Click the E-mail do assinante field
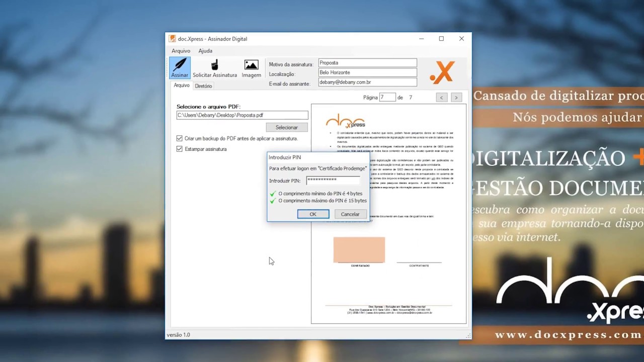The height and width of the screenshot is (362, 644). click(368, 82)
